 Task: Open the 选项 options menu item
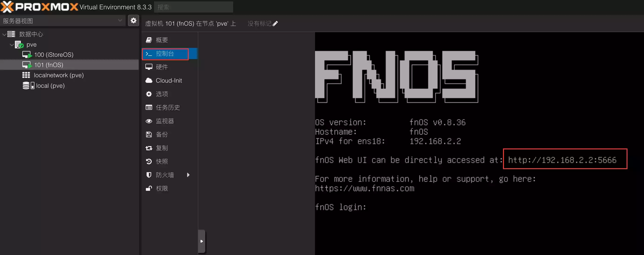161,94
